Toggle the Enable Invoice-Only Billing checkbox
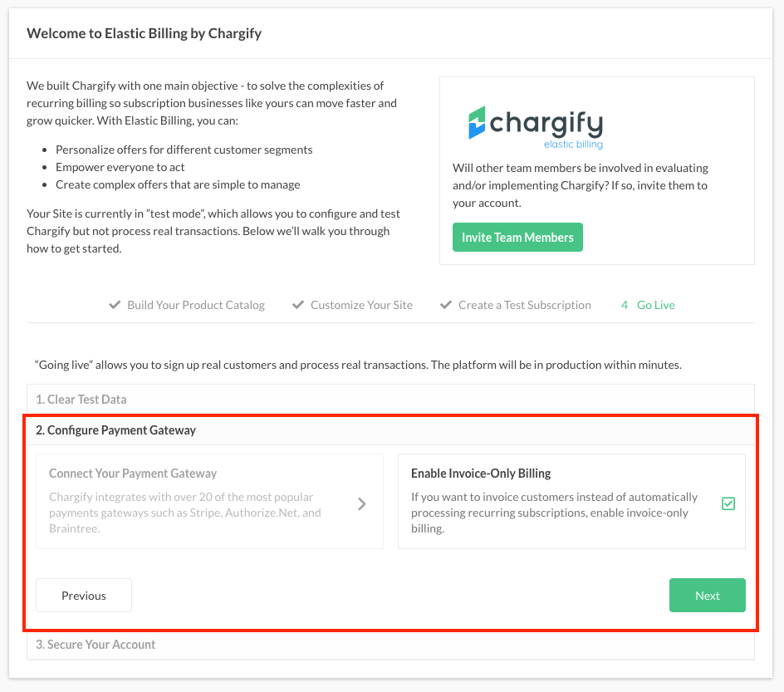This screenshot has height=692, width=784. click(728, 503)
